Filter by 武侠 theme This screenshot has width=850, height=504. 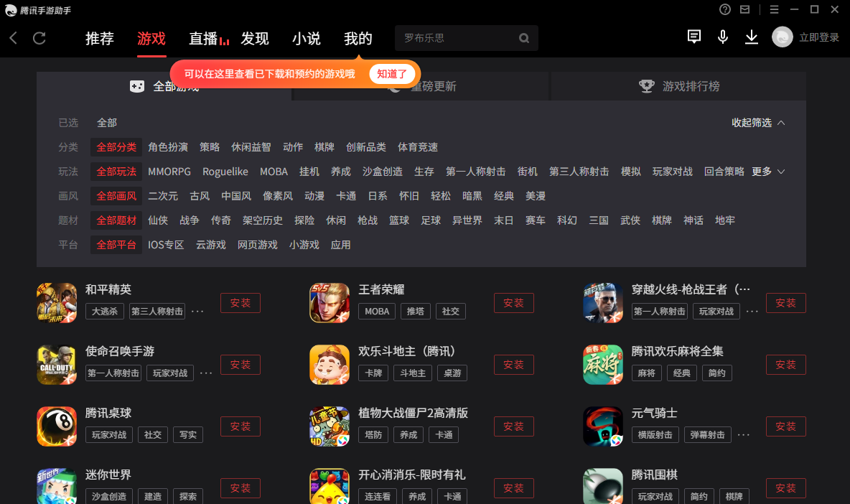click(630, 220)
